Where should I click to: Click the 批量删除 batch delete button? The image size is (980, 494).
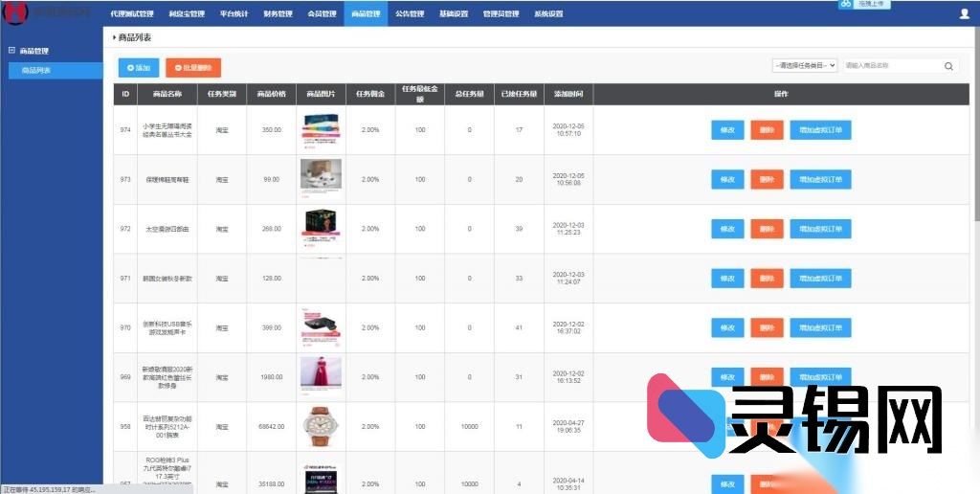192,67
